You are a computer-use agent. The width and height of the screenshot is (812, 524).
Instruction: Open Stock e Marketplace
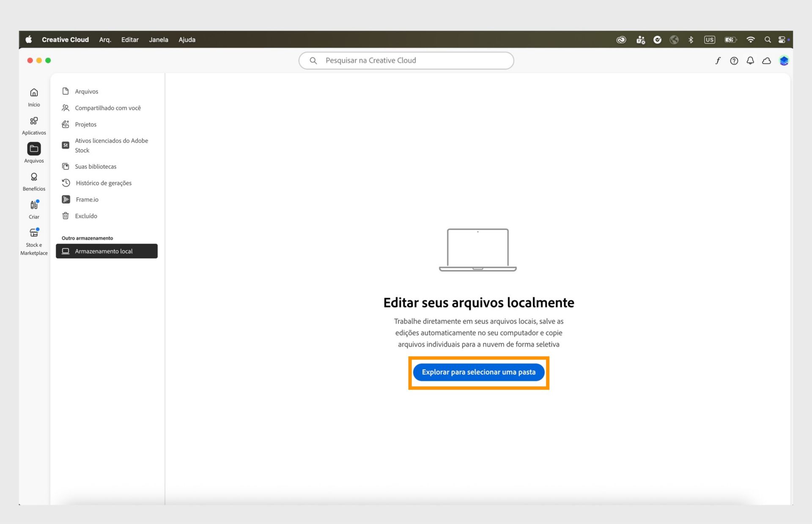coord(34,242)
